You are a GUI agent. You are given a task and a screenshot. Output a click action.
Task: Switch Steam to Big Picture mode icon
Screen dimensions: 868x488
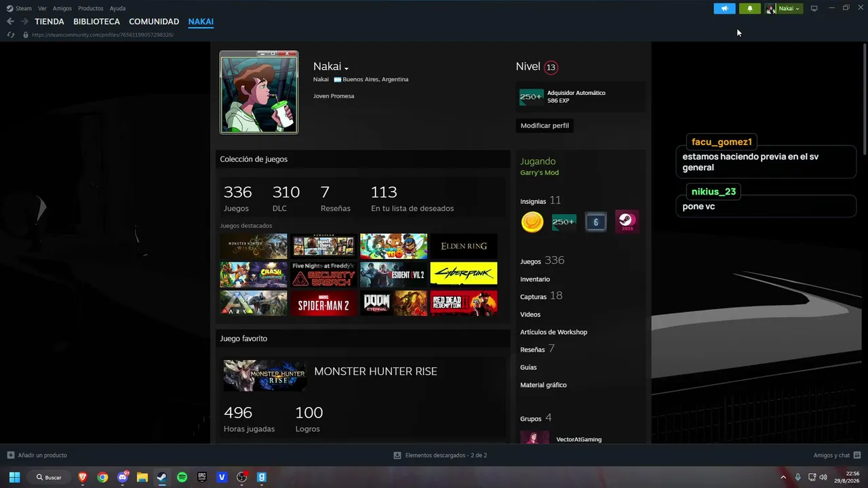pyautogui.click(x=814, y=9)
